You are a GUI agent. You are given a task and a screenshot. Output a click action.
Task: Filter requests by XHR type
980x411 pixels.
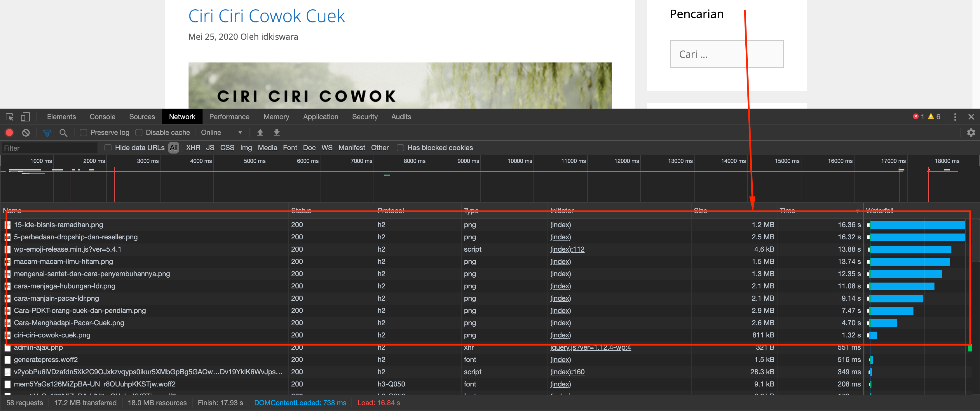pyautogui.click(x=193, y=148)
